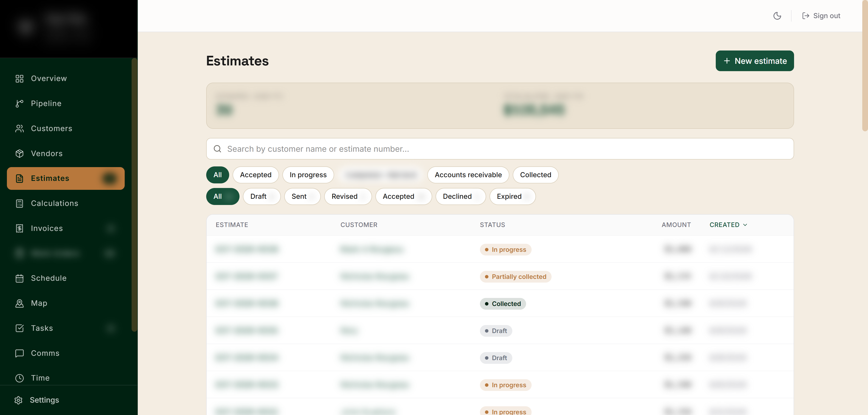Click the Sign out link
Screen dimensions: 868x415
(821, 16)
